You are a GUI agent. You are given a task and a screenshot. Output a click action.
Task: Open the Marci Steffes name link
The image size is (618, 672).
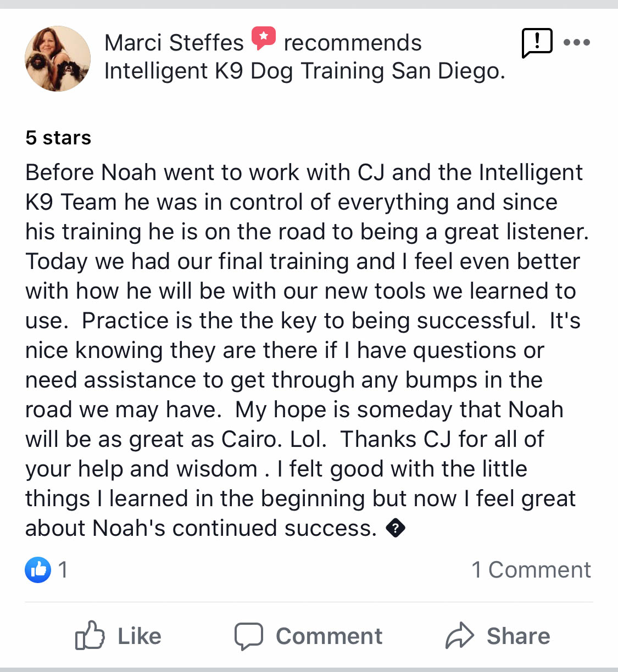pyautogui.click(x=174, y=43)
